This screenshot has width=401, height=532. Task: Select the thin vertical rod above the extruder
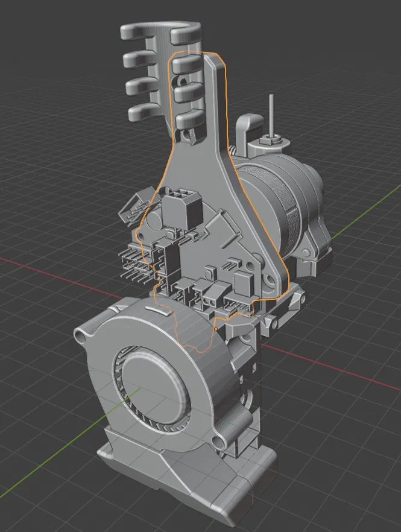[x=272, y=115]
